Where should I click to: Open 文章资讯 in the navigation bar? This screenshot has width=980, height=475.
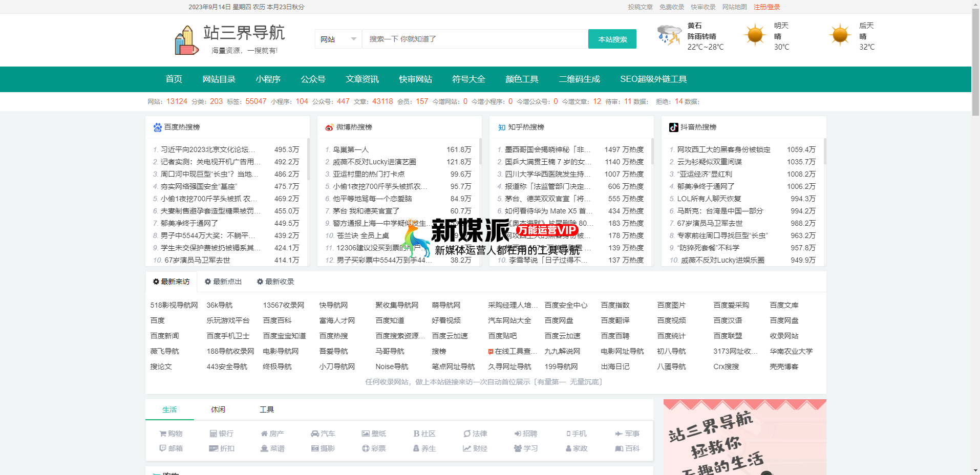(362, 79)
